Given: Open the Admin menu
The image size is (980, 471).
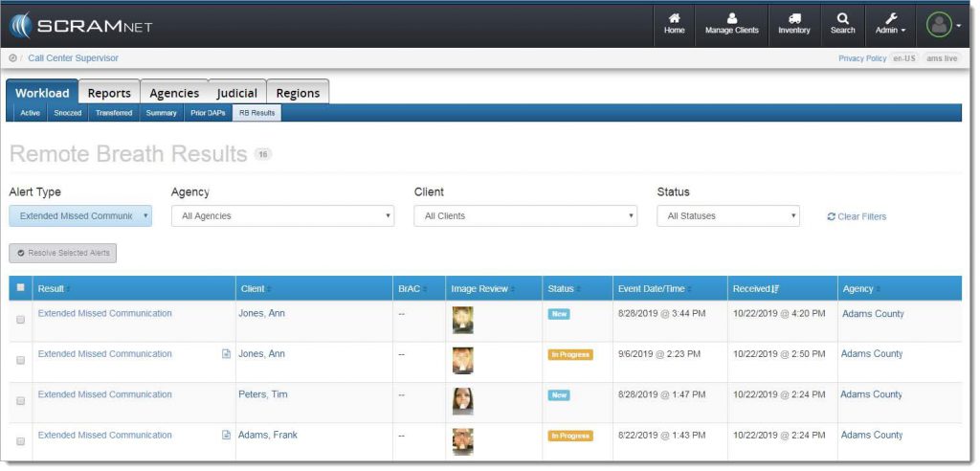Looking at the screenshot, I should click(890, 24).
